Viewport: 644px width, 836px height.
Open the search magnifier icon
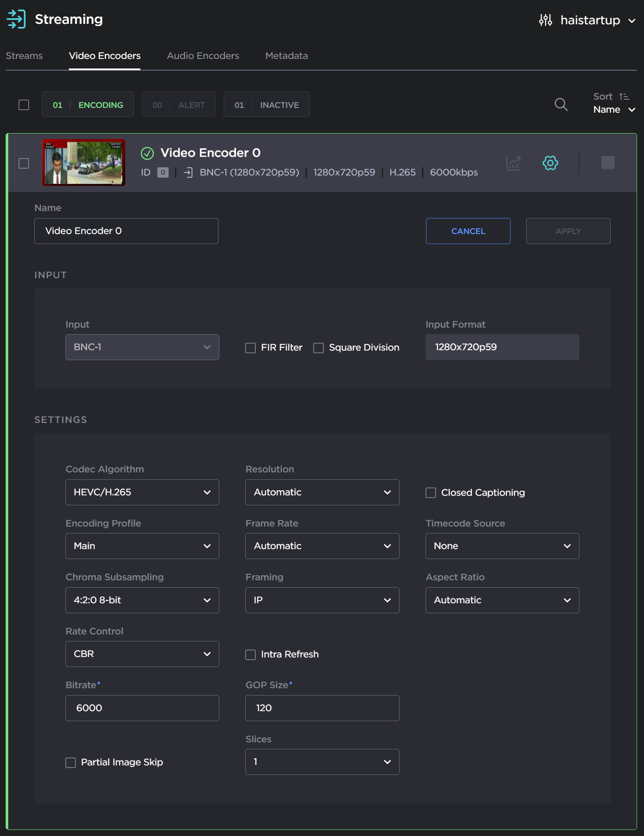[x=561, y=104]
